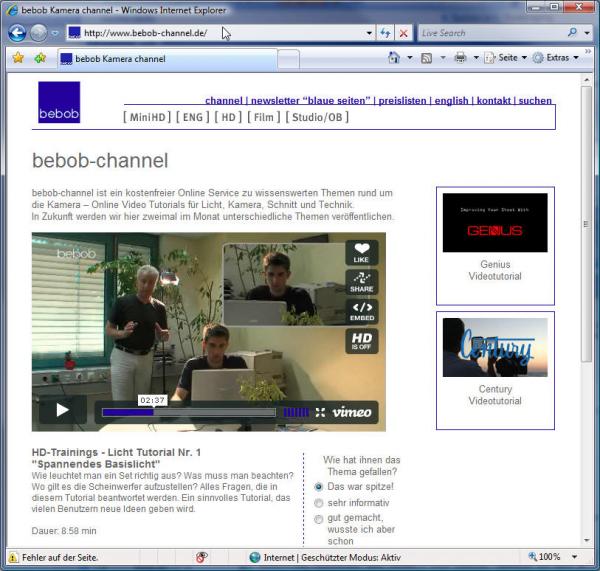Image resolution: width=600 pixels, height=571 pixels.
Task: Click the Share icon on video player
Action: 361,282
